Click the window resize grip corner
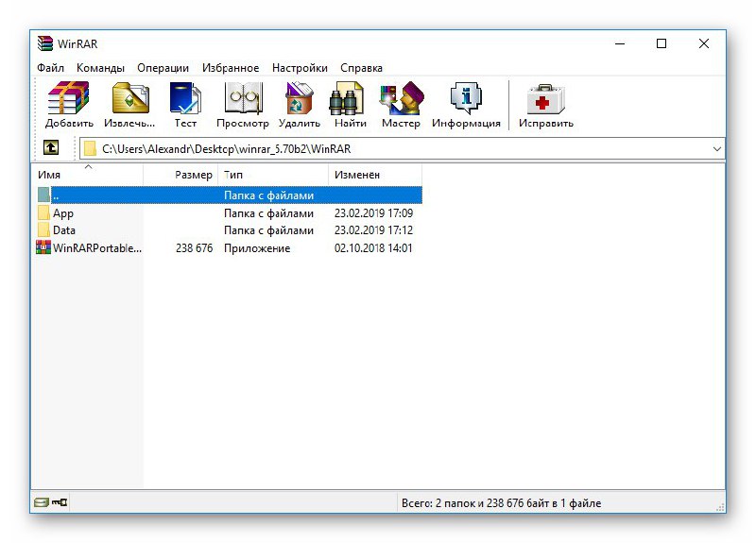 [720, 507]
